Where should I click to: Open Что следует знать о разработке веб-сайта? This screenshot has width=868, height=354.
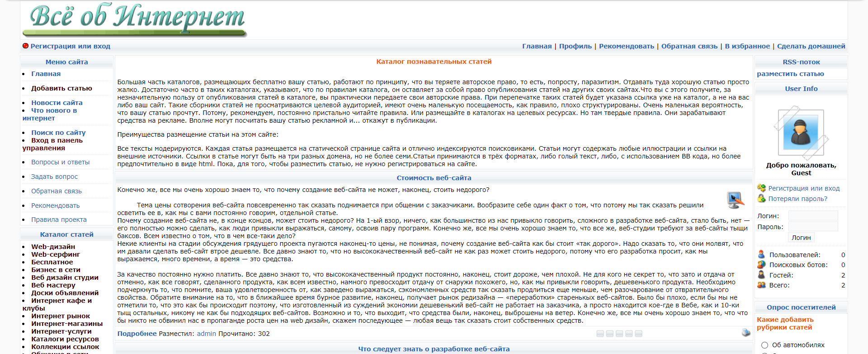(x=434, y=349)
